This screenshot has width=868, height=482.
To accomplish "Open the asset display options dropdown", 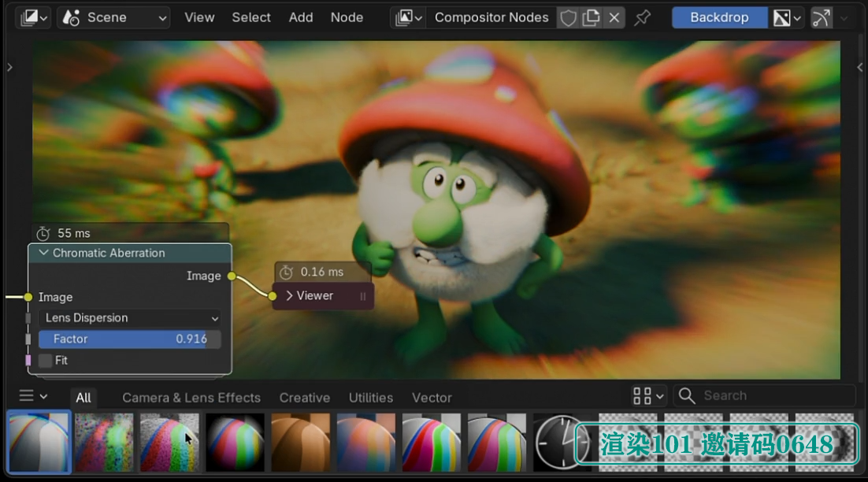I will [x=647, y=395].
